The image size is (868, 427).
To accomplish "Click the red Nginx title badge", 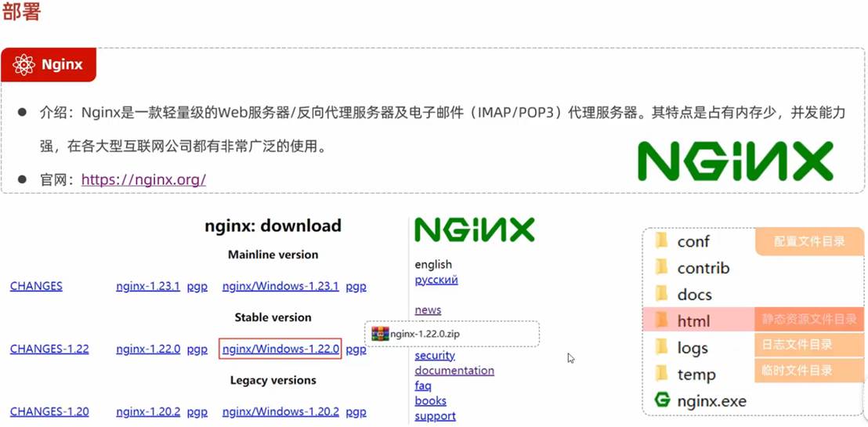I will [x=49, y=65].
